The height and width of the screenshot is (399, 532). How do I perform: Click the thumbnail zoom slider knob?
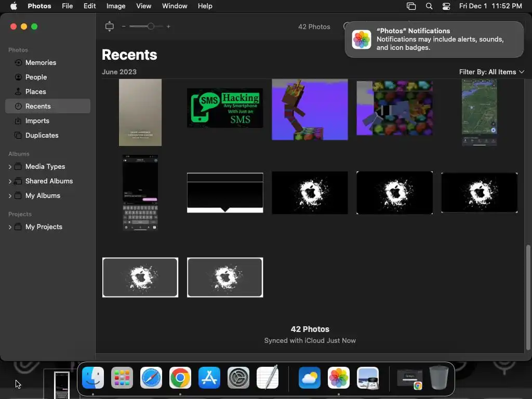pos(151,26)
